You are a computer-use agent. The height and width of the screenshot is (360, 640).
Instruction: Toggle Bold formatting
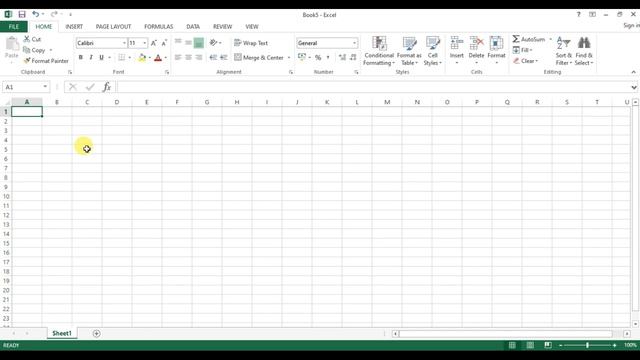(x=80, y=58)
